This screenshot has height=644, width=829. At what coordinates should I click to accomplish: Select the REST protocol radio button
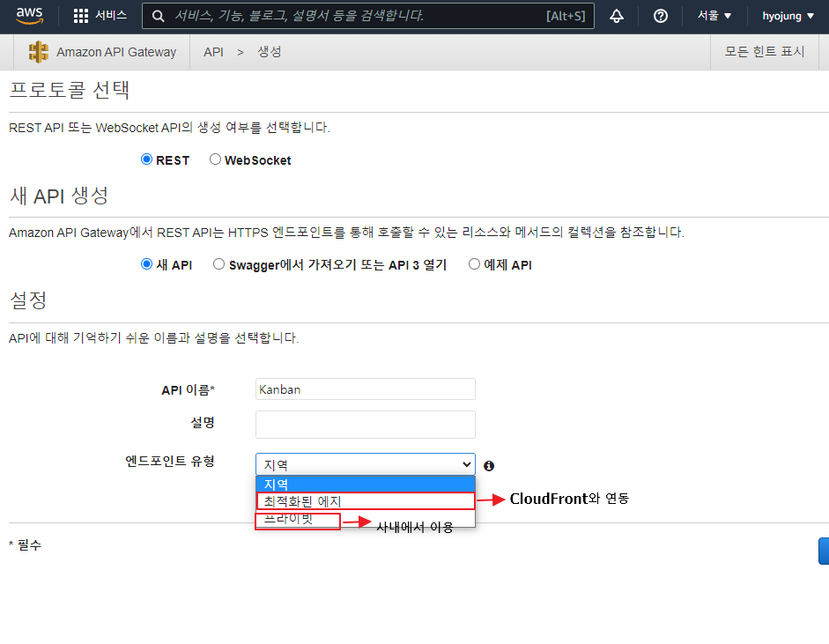pyautogui.click(x=146, y=159)
